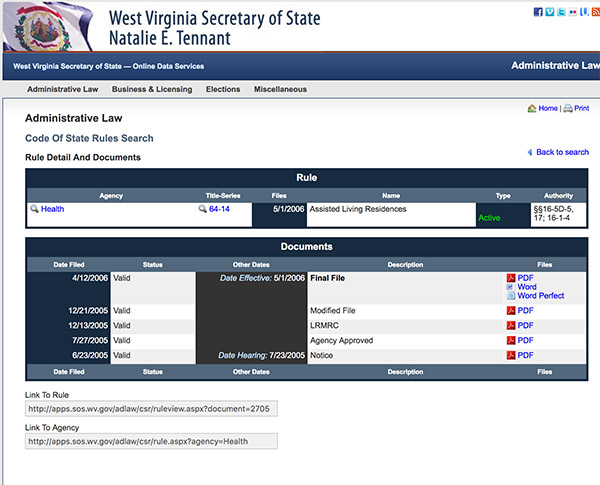Viewport: 600px width, 485px height.
Task: Open the Twitter social icon
Action: [x=561, y=12]
